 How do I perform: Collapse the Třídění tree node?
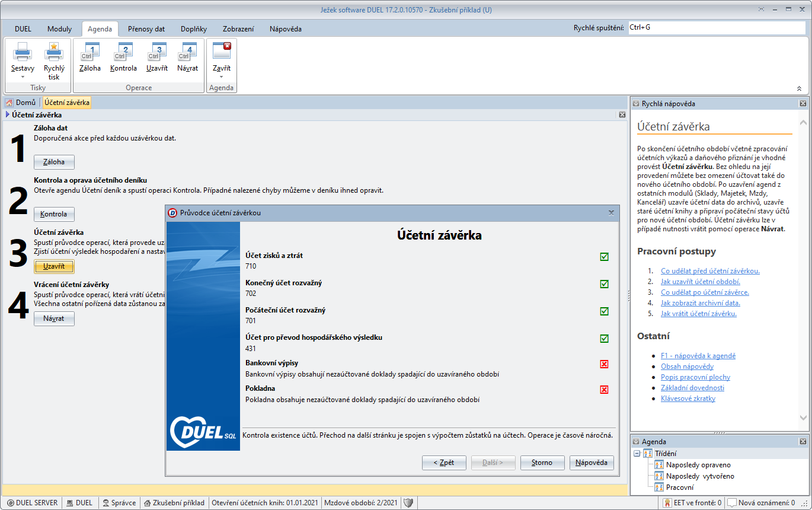pyautogui.click(x=637, y=453)
